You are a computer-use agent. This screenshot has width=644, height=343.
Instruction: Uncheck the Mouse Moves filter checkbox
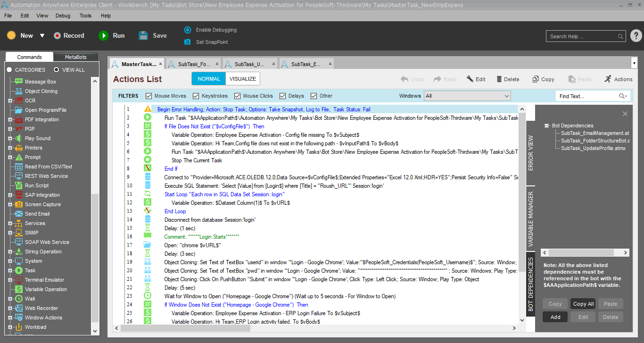149,96
